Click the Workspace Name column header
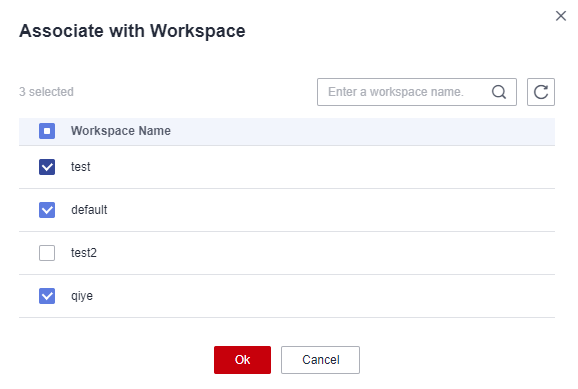 point(121,131)
